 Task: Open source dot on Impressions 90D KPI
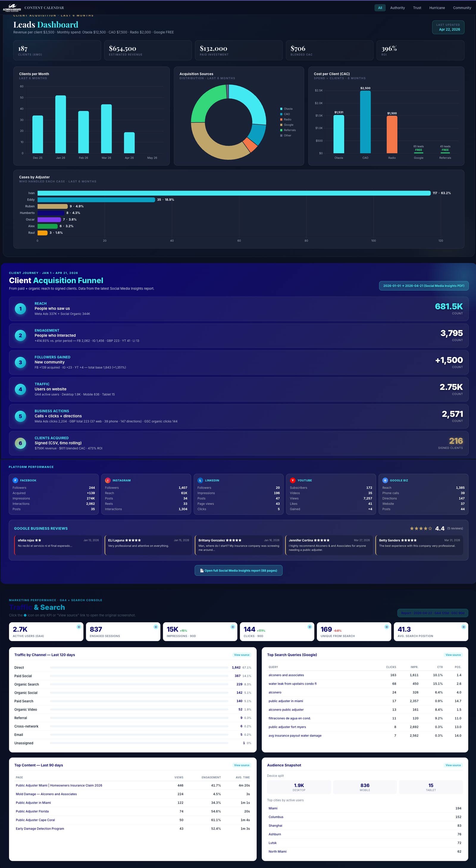point(233,627)
